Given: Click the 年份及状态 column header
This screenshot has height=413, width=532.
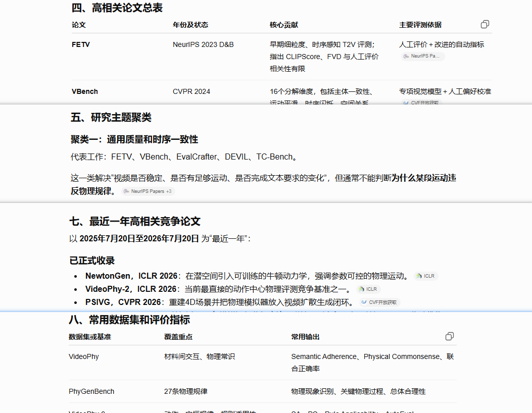Looking at the screenshot, I should pos(190,25).
